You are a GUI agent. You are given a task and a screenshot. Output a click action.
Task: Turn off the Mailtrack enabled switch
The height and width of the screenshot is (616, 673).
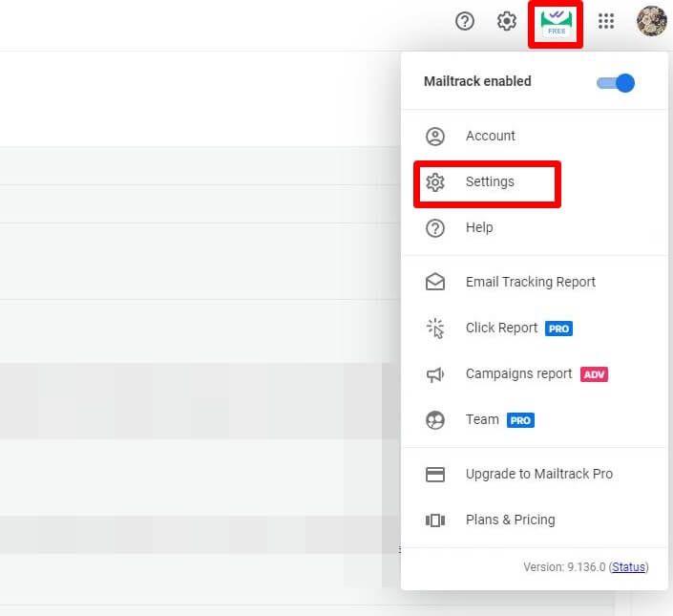(x=616, y=83)
